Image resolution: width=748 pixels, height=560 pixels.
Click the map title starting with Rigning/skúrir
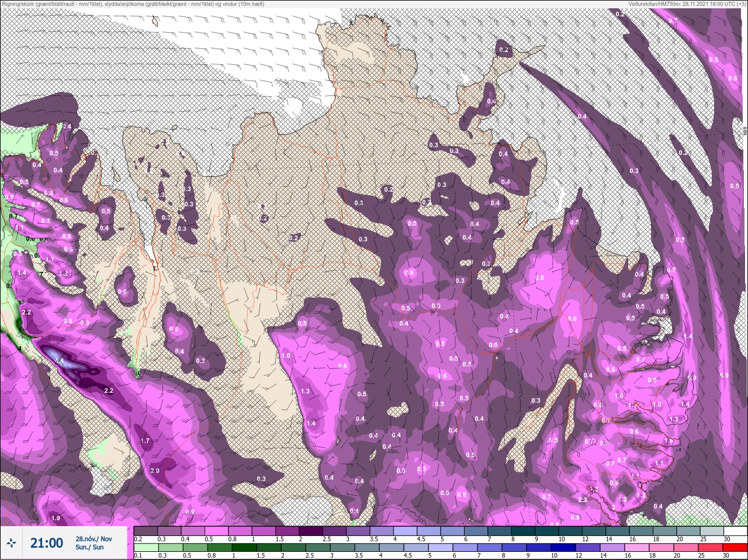[133, 4]
